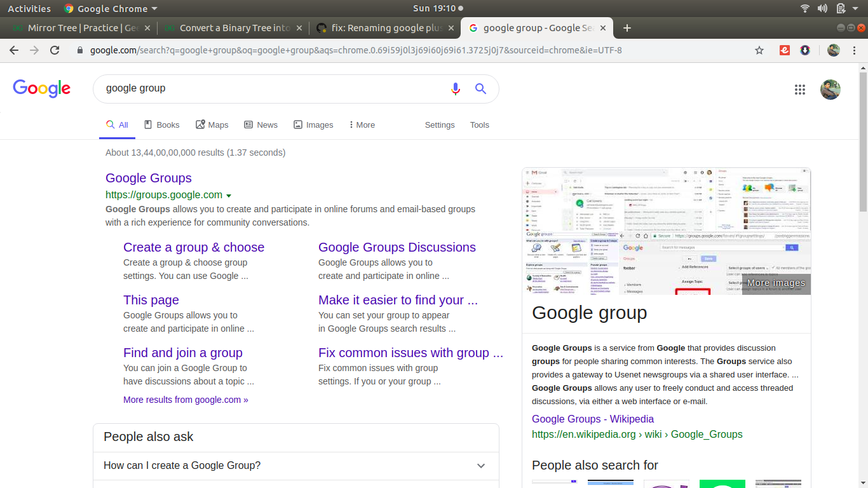Close the fix: Renaming google plus tab
Viewport: 868px width, 488px height.
click(451, 28)
